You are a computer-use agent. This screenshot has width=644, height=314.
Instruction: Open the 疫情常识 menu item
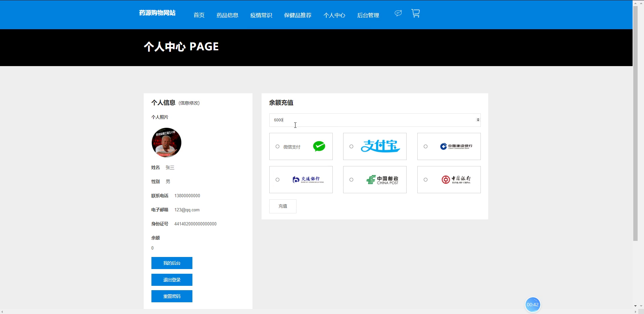(x=261, y=15)
